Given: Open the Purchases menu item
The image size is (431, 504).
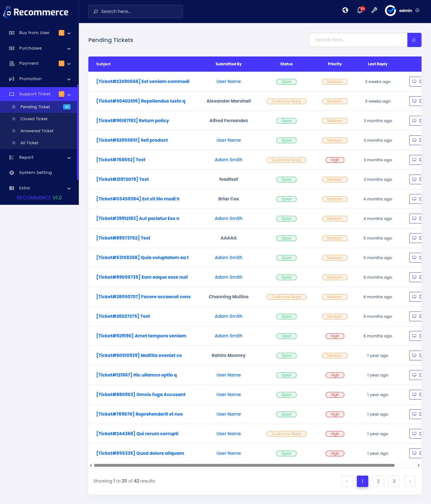Looking at the screenshot, I should coord(38,48).
